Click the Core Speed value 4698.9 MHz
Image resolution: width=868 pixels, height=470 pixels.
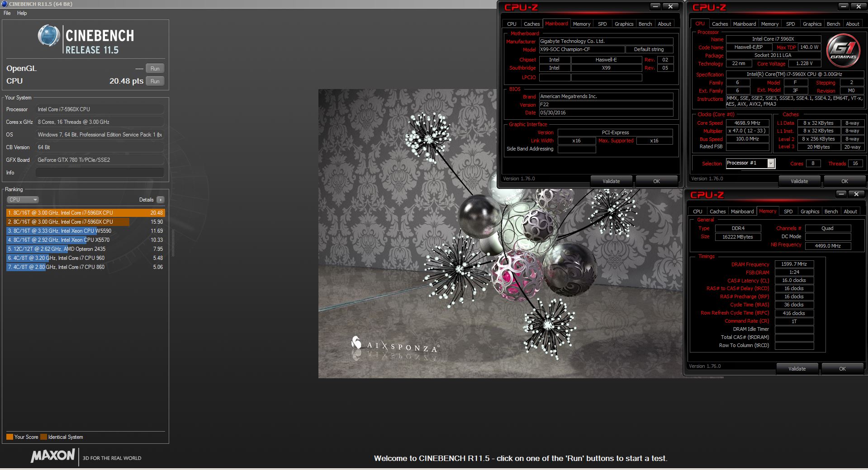(747, 123)
